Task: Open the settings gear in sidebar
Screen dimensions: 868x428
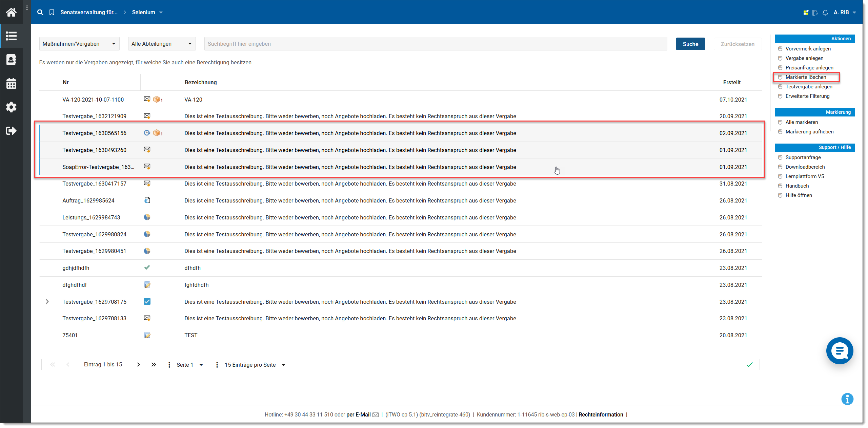Action: (11, 107)
